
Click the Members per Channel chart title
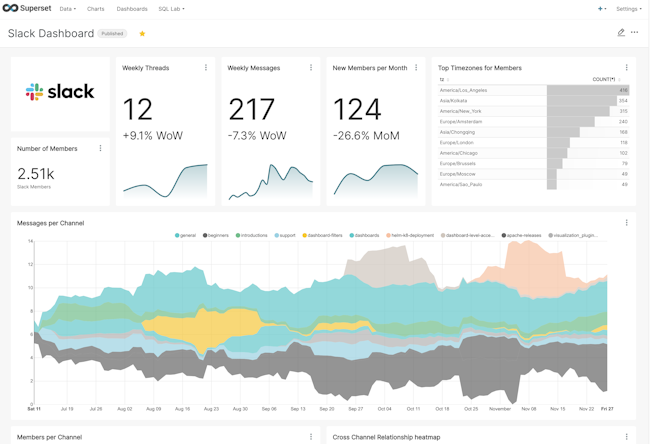point(49,437)
